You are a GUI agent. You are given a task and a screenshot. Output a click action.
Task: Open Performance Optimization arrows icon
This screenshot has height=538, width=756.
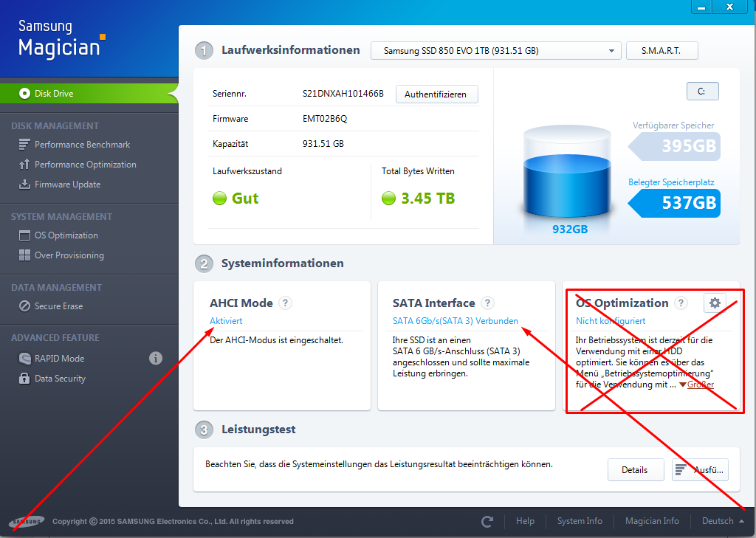pyautogui.click(x=24, y=165)
